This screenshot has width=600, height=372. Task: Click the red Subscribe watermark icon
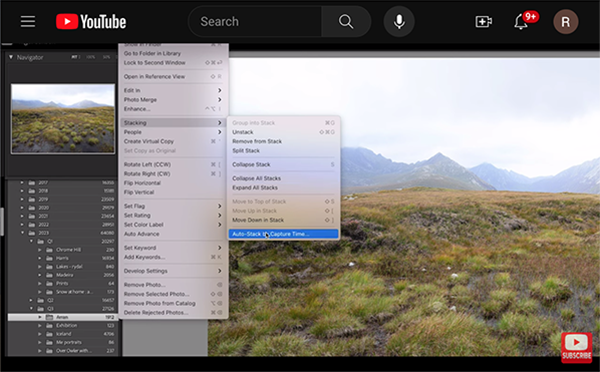pos(576,347)
